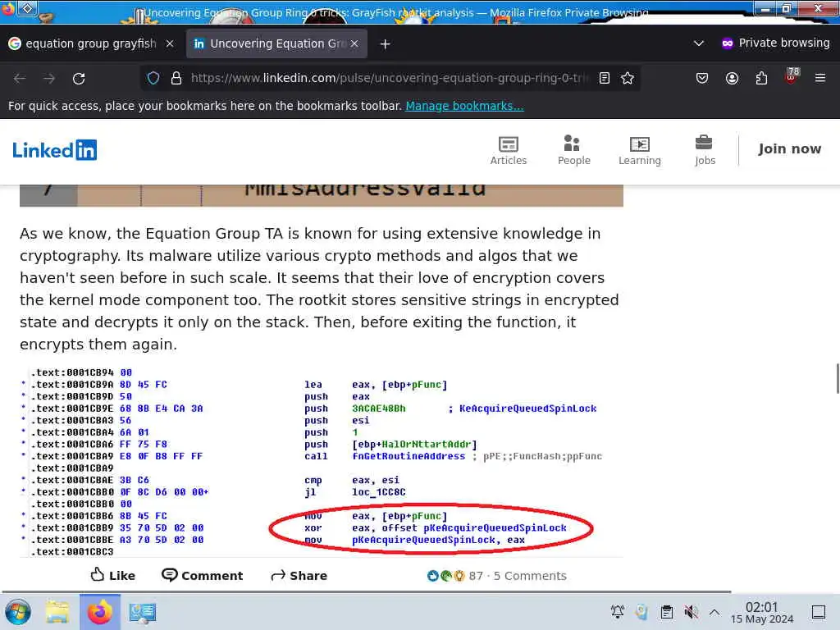Open the clock showing 02:01
Screen dimensions: 840x630
(762, 612)
